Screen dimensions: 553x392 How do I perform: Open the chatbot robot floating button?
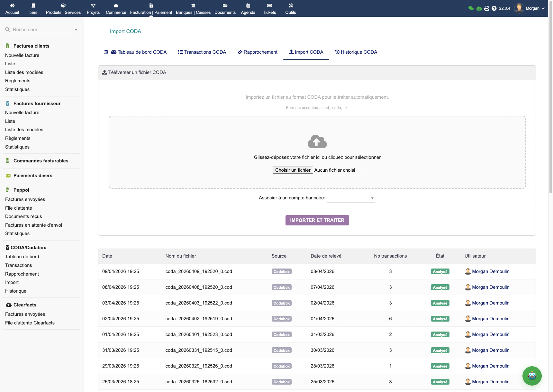coord(532,376)
